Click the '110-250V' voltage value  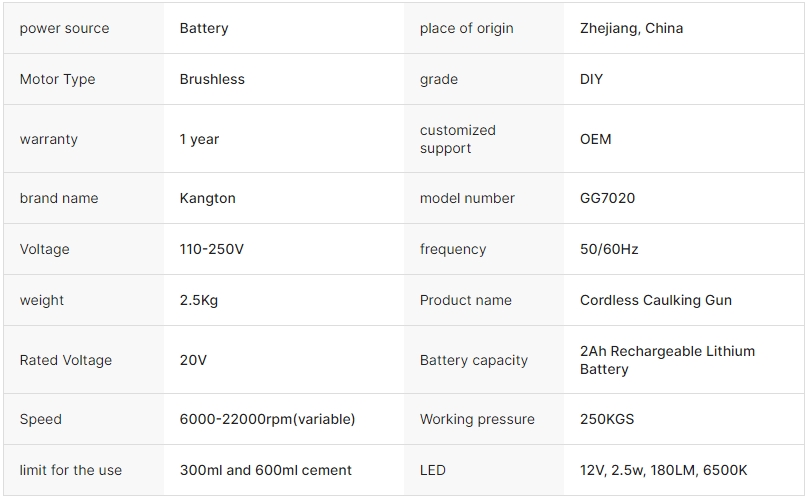click(x=211, y=249)
